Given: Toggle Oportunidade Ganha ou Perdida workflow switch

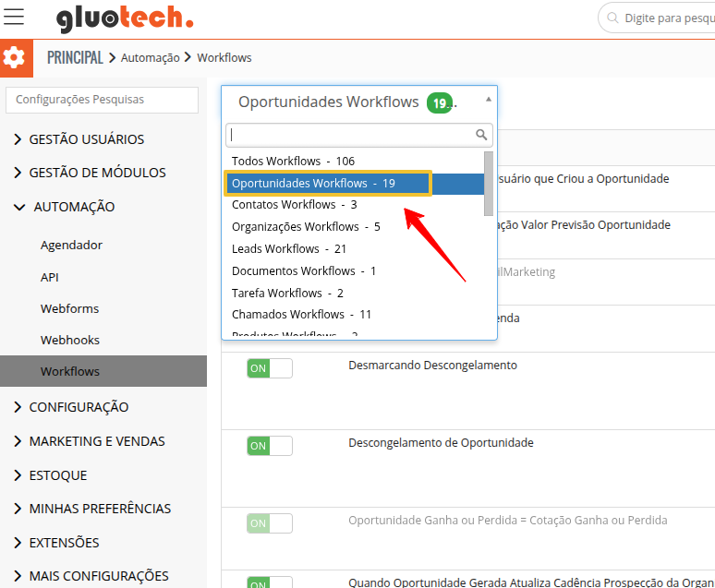Looking at the screenshot, I should pos(269,523).
